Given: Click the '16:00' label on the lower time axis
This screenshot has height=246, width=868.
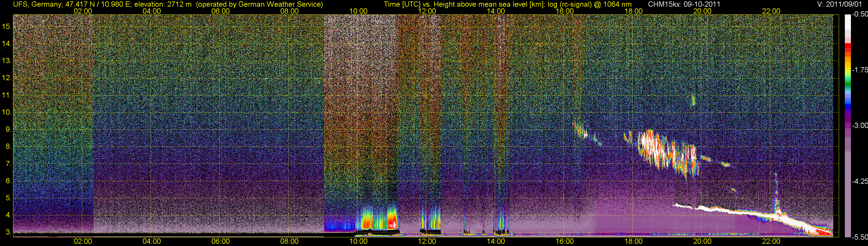Looking at the screenshot, I should coord(565,241).
